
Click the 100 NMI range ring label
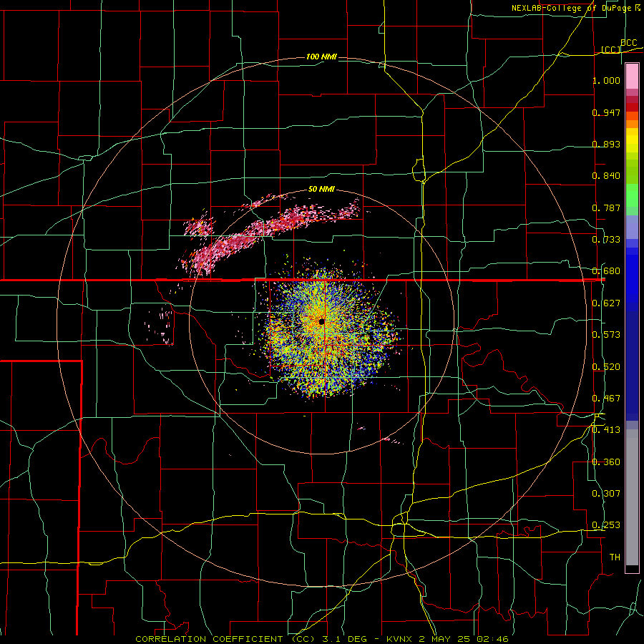(x=321, y=57)
